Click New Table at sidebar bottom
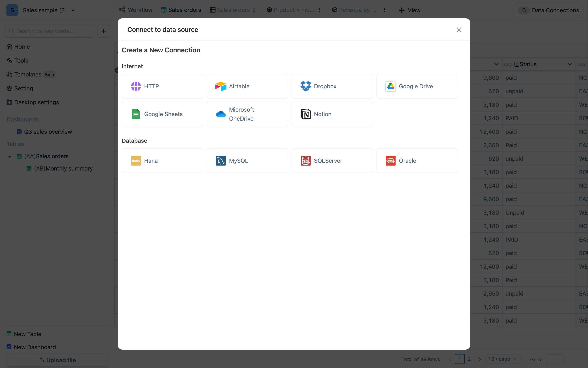This screenshot has height=368, width=588. coord(24,334)
